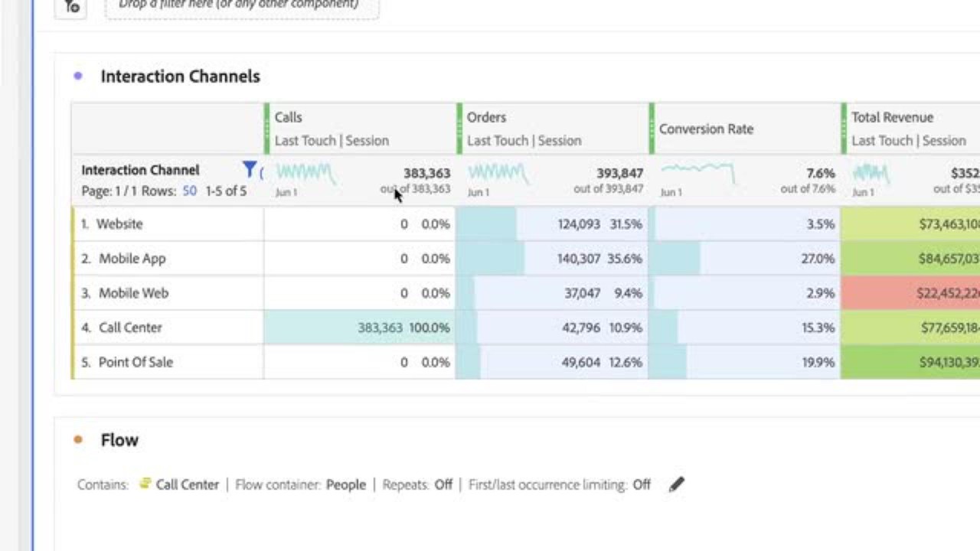Click the Flow container People value
The height and width of the screenshot is (551, 980).
click(345, 484)
